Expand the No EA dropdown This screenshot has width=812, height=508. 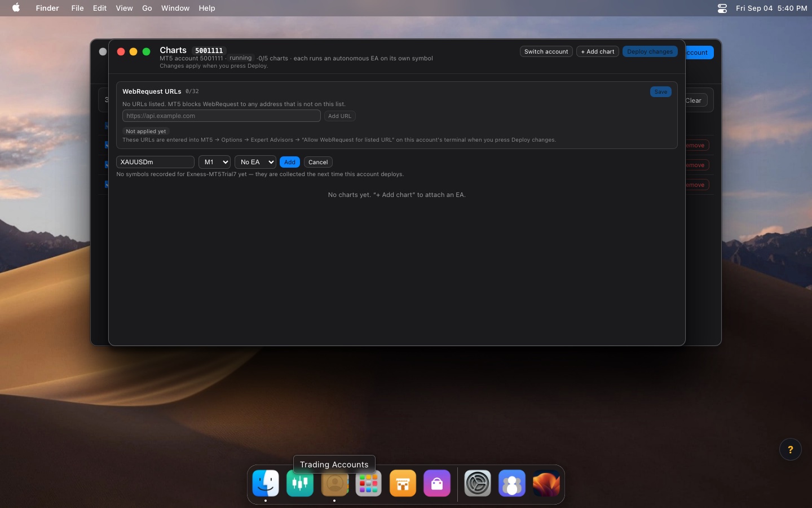[x=255, y=162]
